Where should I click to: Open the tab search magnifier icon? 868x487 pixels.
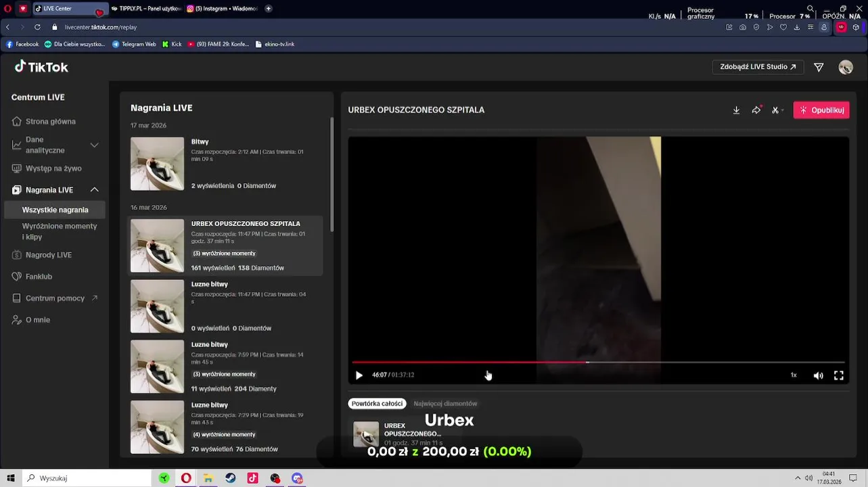(x=810, y=9)
